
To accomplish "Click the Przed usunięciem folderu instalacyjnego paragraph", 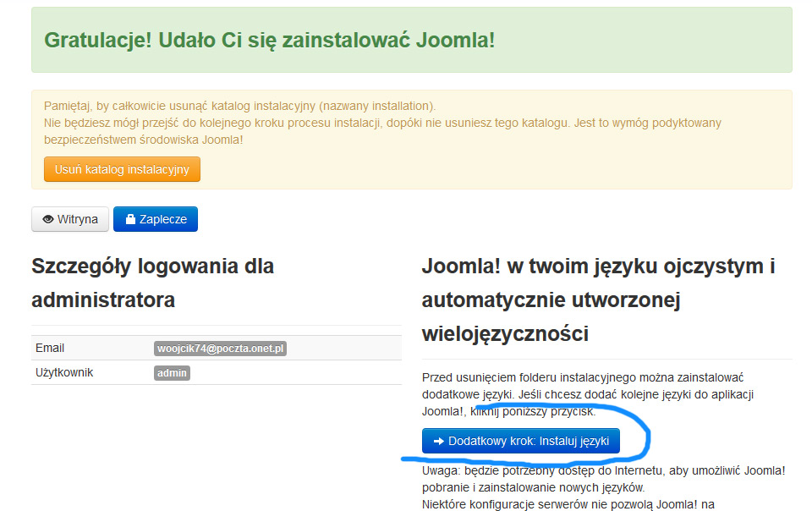I will (588, 394).
